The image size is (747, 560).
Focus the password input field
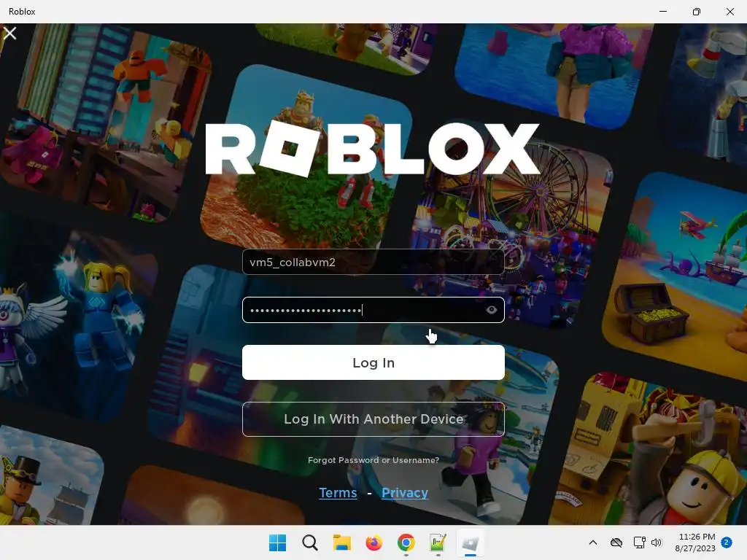[373, 310]
